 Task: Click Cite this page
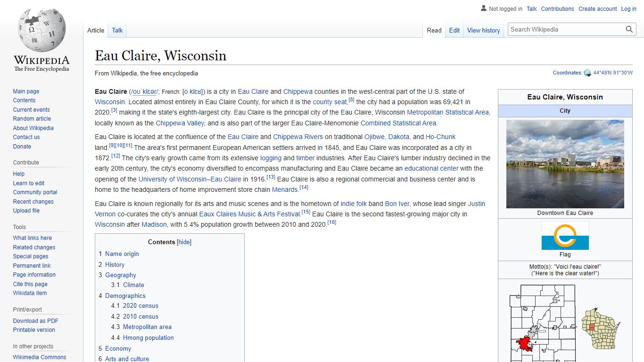[x=30, y=284]
